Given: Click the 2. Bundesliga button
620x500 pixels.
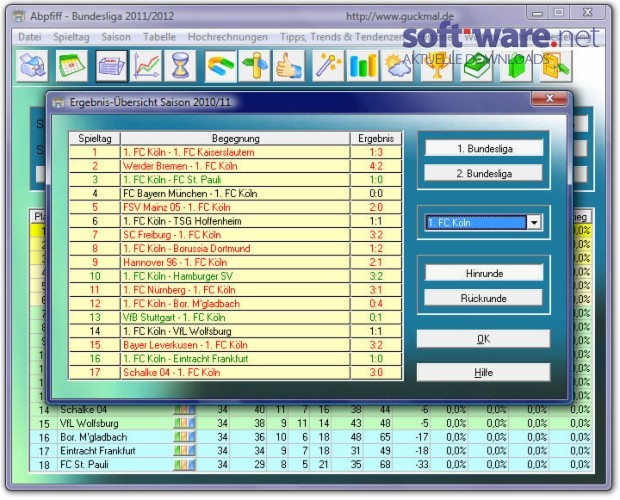Looking at the screenshot, I should (484, 174).
